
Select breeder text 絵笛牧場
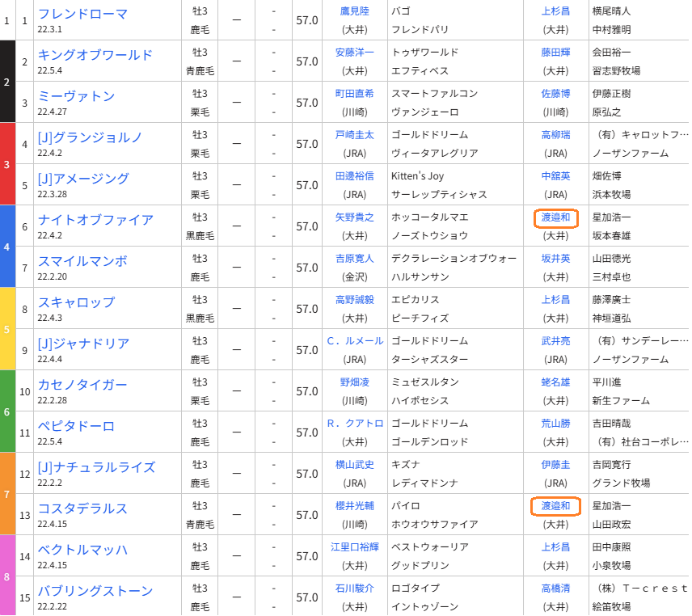tap(611, 607)
